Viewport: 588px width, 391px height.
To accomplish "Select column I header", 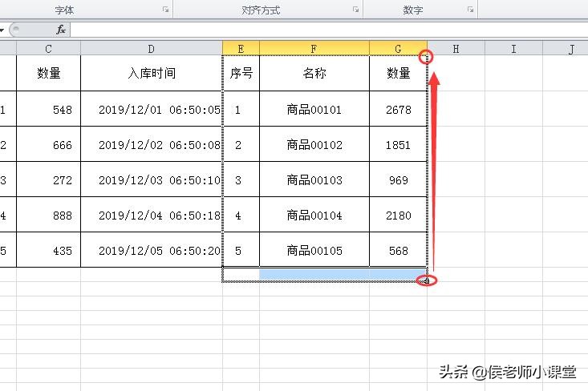I will coord(513,49).
